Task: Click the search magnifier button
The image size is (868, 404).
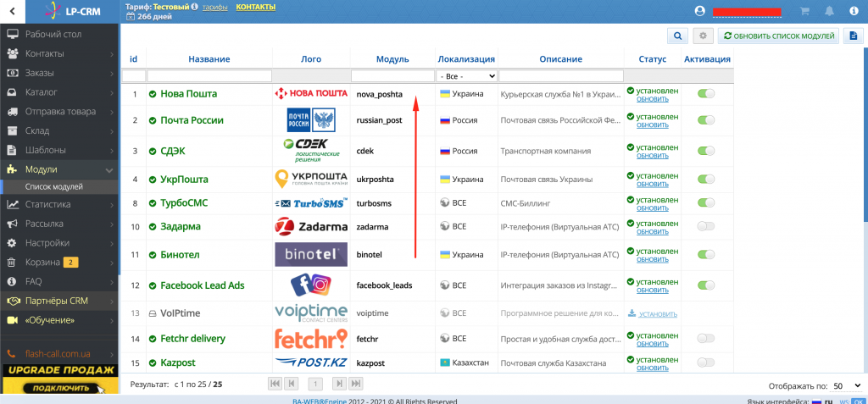Action: pyautogui.click(x=677, y=36)
